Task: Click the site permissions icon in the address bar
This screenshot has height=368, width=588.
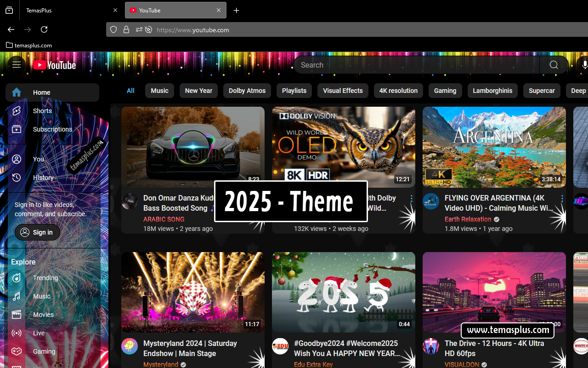Action: tap(139, 30)
